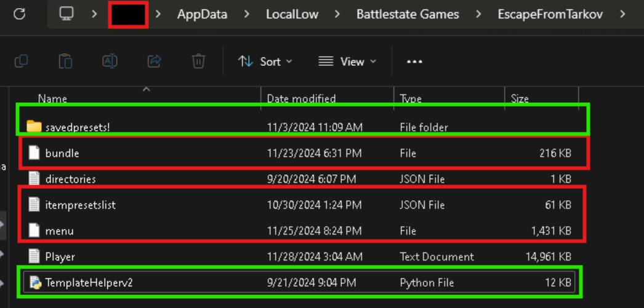The width and height of the screenshot is (644, 308).
Task: Sort by Date modified column header
Action: [301, 99]
